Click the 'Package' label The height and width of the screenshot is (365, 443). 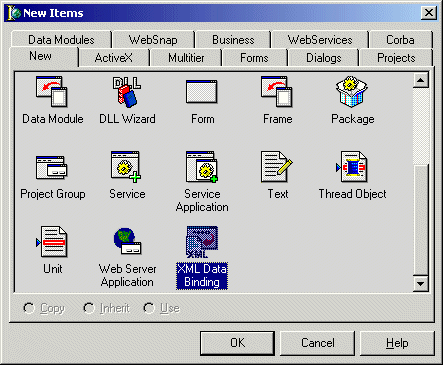[353, 119]
